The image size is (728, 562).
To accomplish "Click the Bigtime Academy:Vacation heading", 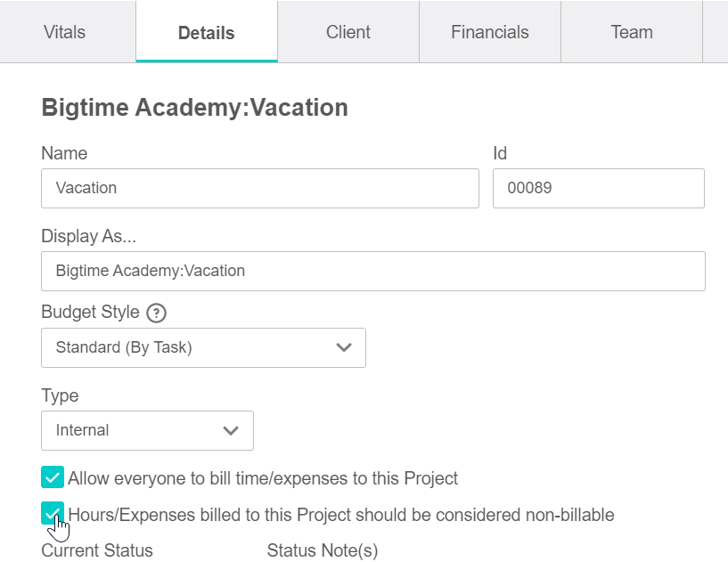I will [x=194, y=108].
